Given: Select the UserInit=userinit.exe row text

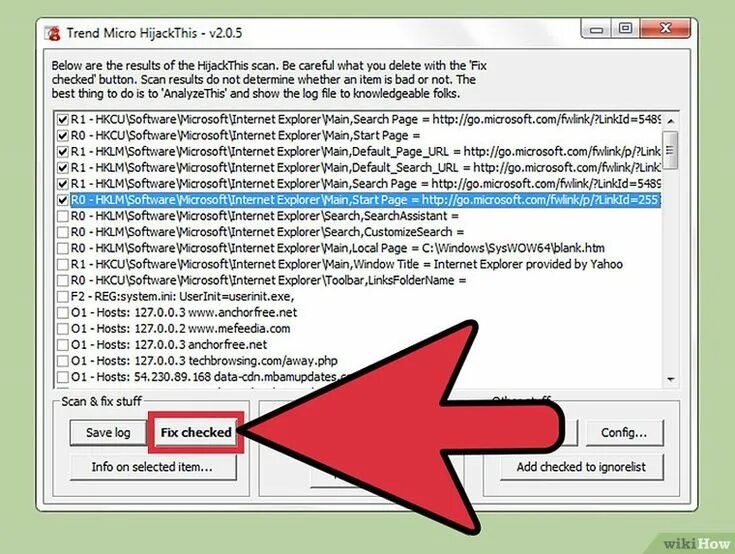Looking at the screenshot, I should (x=182, y=296).
